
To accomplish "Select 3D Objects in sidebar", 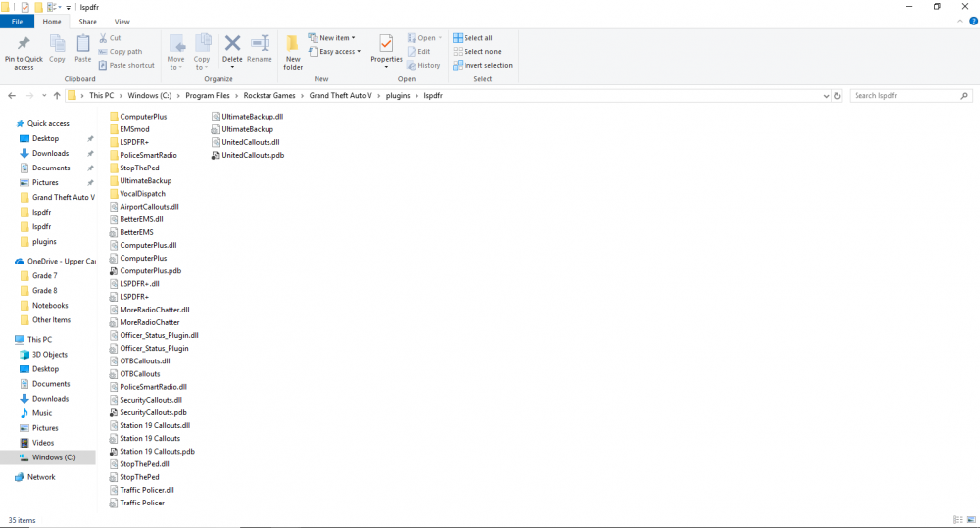I will pos(49,355).
